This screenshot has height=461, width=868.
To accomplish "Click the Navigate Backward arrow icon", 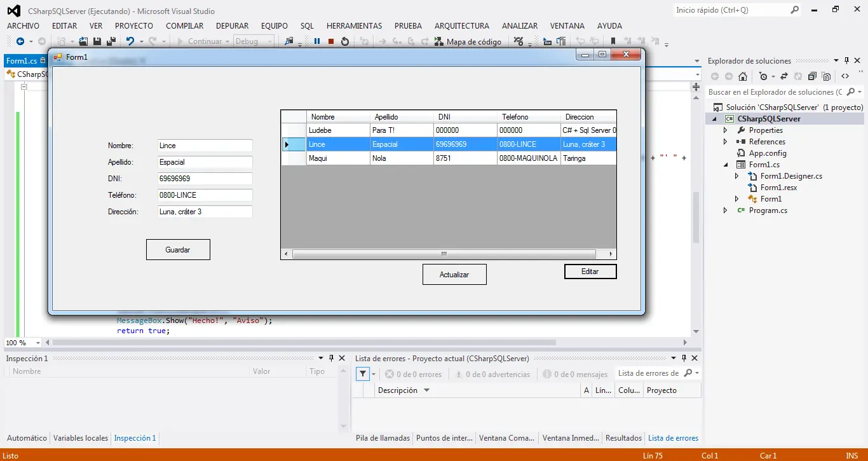I will coord(20,41).
